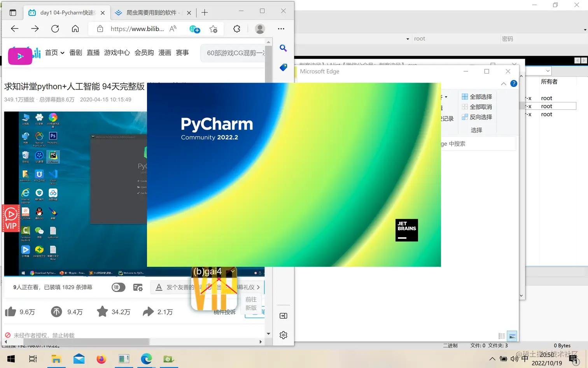The height and width of the screenshot is (368, 588).
Task: Open Firefox from the taskbar
Action: coord(101,359)
